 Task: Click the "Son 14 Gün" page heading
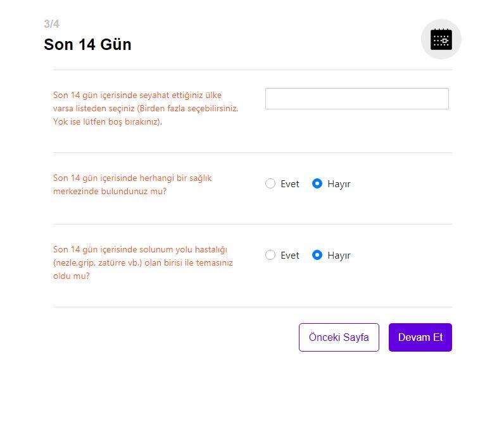tap(87, 45)
